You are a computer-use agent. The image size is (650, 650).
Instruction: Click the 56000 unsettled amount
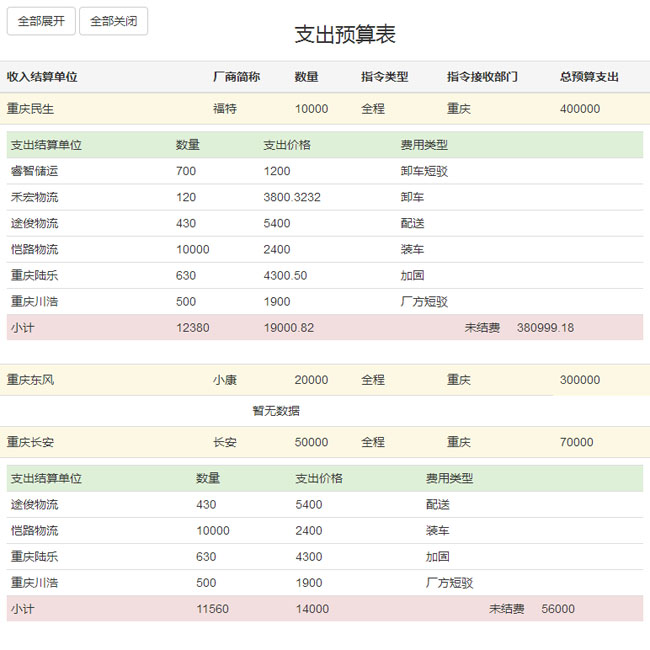pos(558,609)
